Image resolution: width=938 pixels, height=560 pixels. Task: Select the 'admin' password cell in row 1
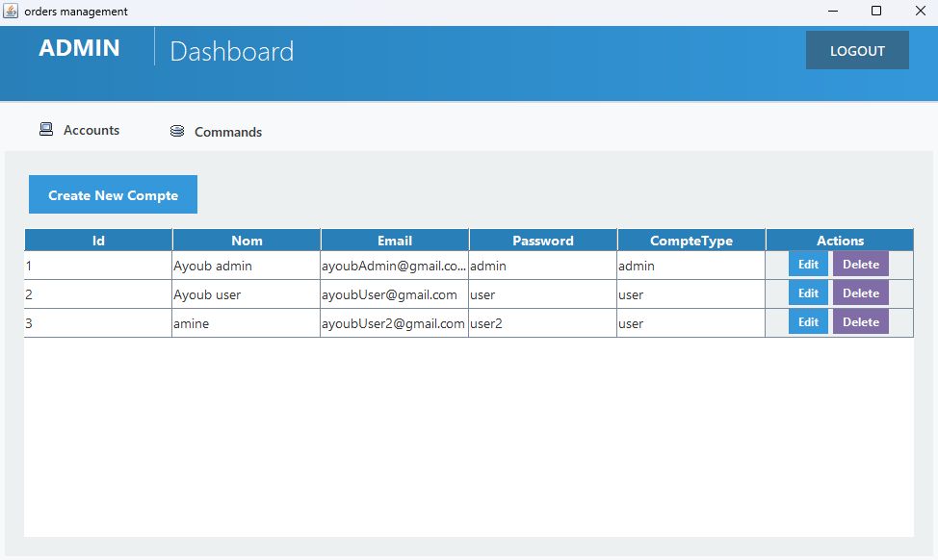[542, 266]
